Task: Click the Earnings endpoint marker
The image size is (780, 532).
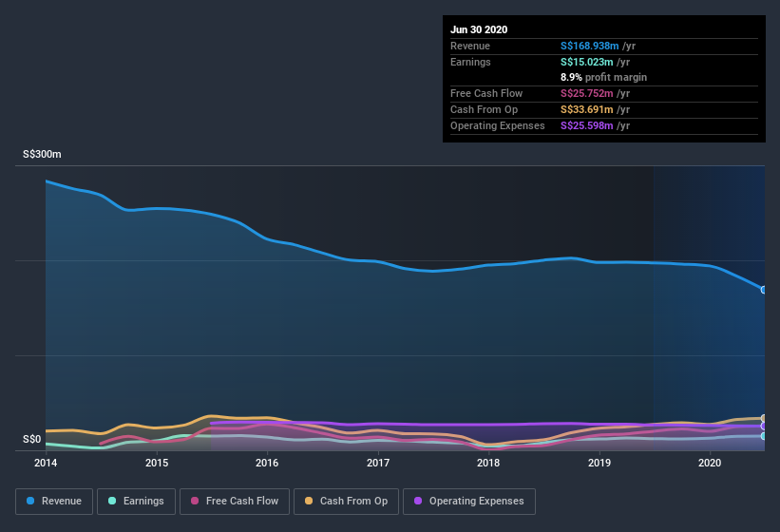Action: [764, 436]
